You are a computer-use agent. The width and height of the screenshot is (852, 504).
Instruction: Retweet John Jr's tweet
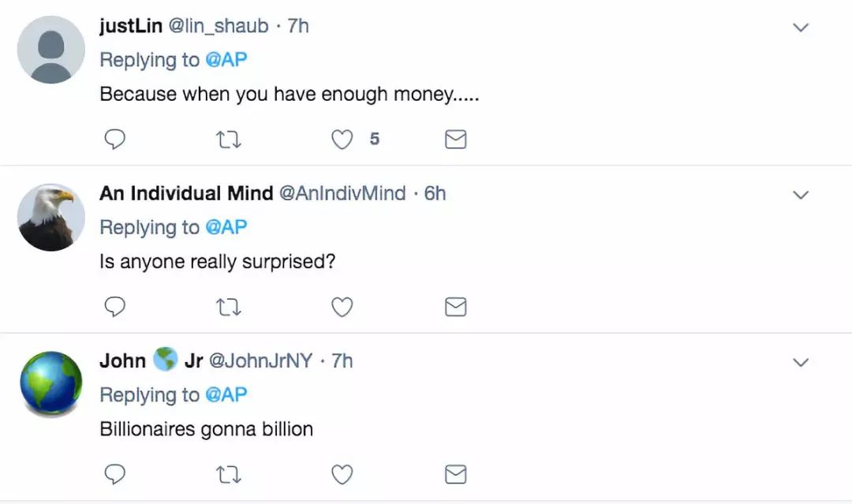228,474
